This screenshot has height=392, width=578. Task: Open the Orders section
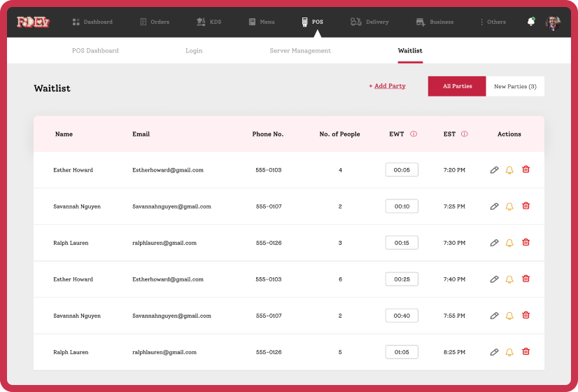tap(155, 22)
